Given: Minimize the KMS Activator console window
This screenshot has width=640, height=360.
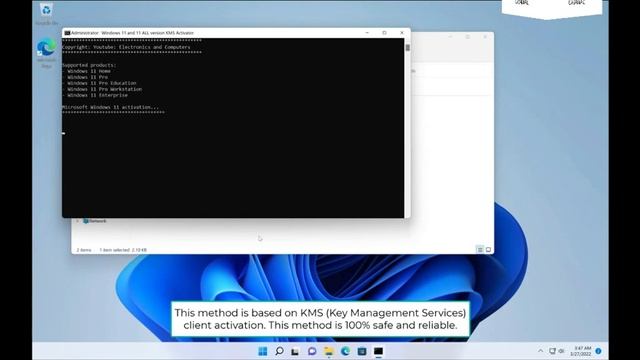Looking at the screenshot, I should tap(367, 33).
